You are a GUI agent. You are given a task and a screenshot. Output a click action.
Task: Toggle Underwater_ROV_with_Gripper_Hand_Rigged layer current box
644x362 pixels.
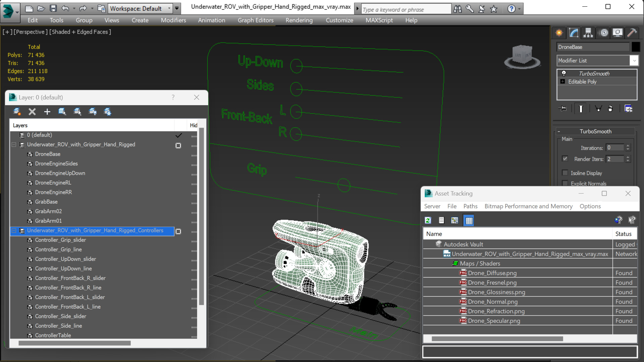[x=178, y=146]
